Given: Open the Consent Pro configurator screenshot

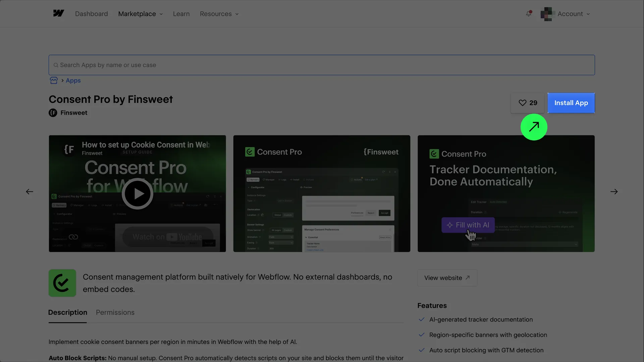Looking at the screenshot, I should pos(322,194).
